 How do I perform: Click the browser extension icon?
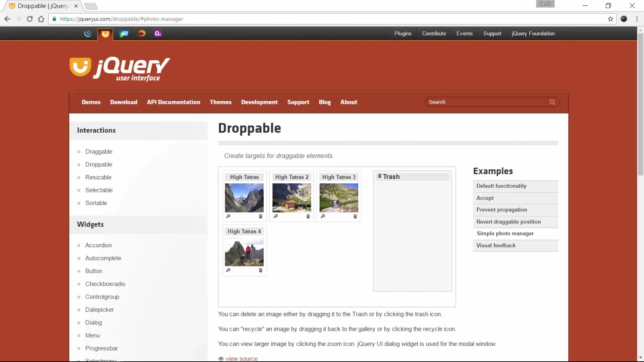click(624, 19)
